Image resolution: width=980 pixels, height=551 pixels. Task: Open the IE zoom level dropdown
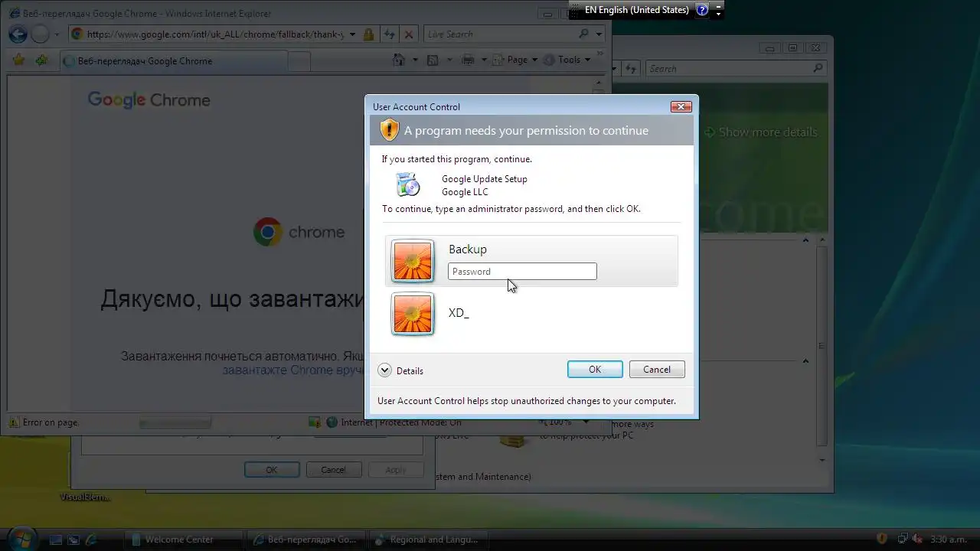[x=586, y=422]
